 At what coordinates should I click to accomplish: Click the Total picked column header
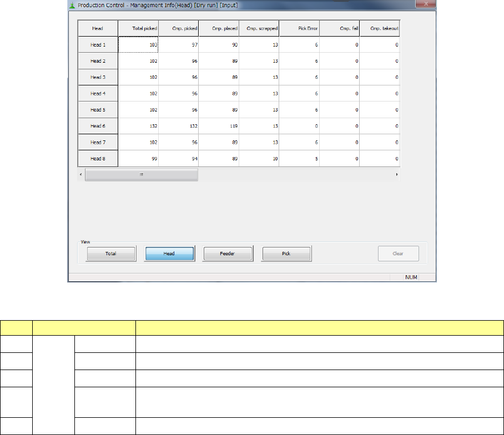(138, 28)
